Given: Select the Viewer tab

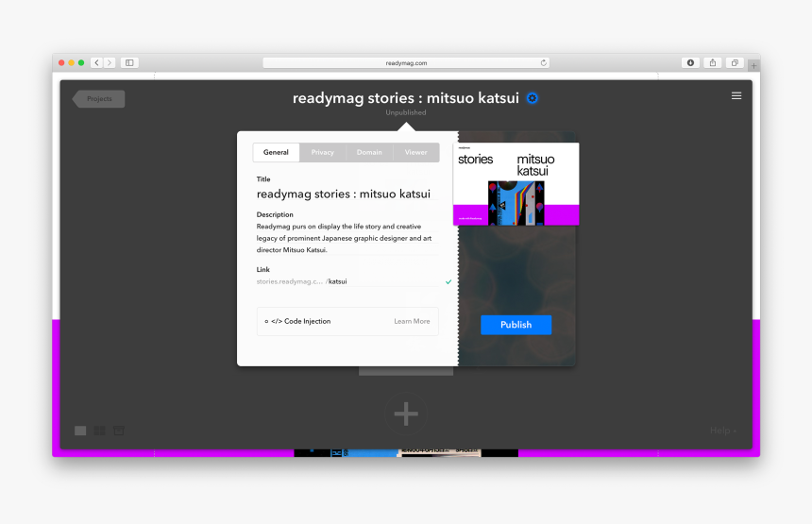Looking at the screenshot, I should (415, 152).
